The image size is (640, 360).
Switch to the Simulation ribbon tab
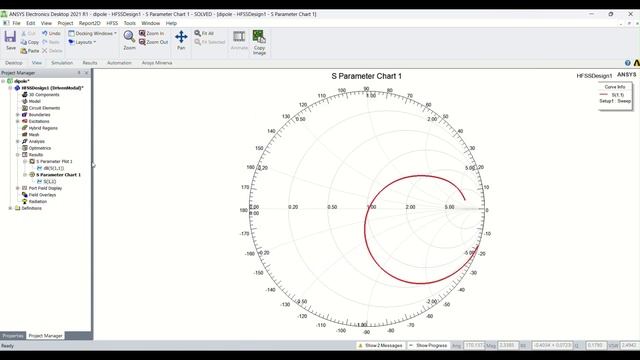pos(62,63)
